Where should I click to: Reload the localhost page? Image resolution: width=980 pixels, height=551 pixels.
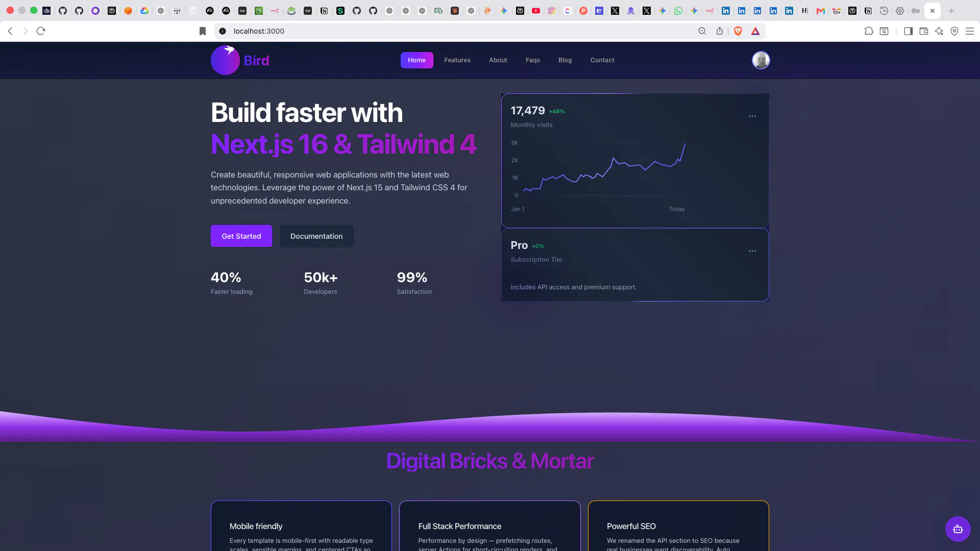point(41,31)
